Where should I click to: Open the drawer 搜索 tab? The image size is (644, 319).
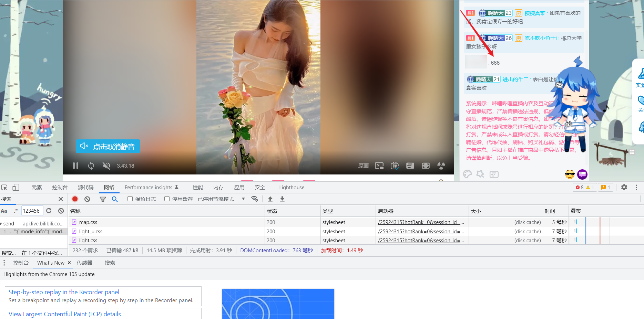coord(110,263)
